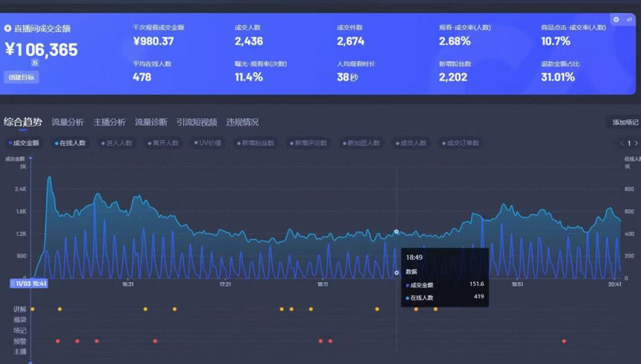Enable the UV价值 series in the legend
Viewport: 641px width, 364px height.
[208, 143]
